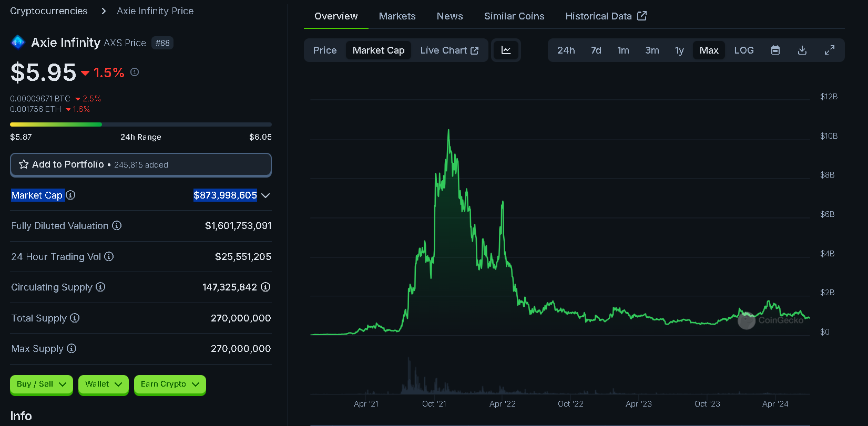Select the 24h time range
868x426 pixels.
pos(566,50)
